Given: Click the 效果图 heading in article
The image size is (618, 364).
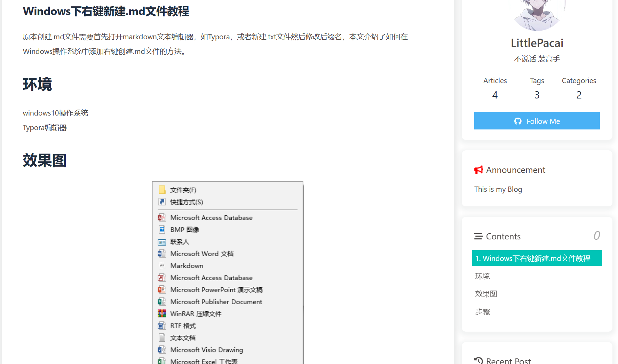Looking at the screenshot, I should point(45,160).
